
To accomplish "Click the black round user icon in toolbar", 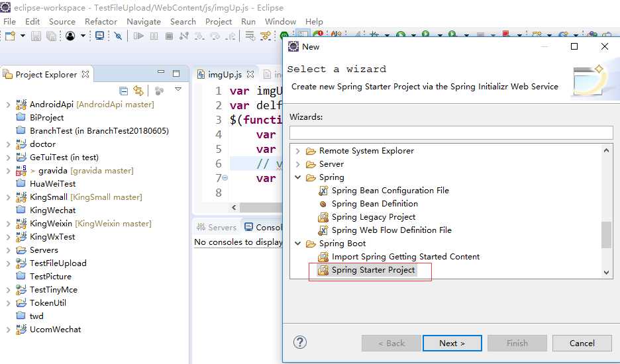I will click(70, 36).
